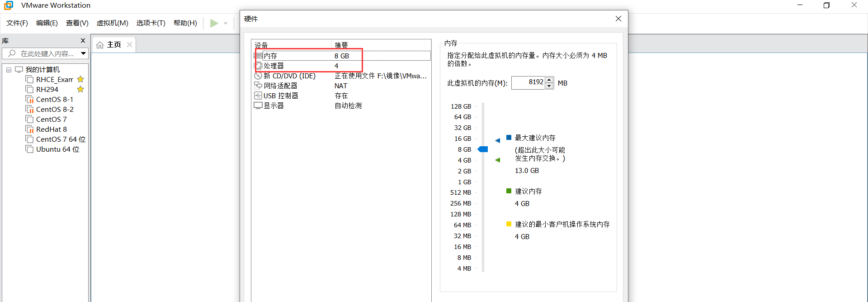Restore the VMware Workstation window
This screenshot has width=868, height=302.
coord(826,5)
